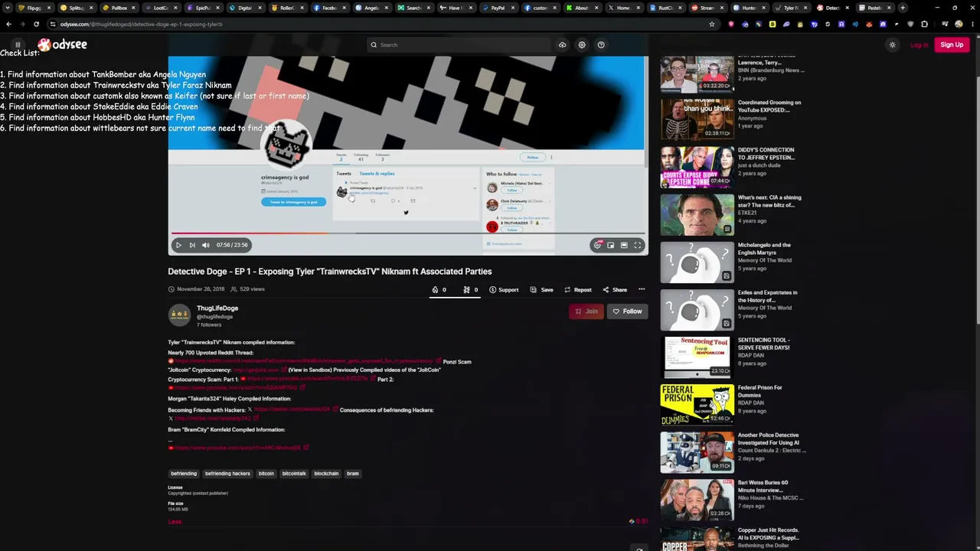Switch to the Pullbox browser tab
Image resolution: width=980 pixels, height=551 pixels.
(119, 8)
